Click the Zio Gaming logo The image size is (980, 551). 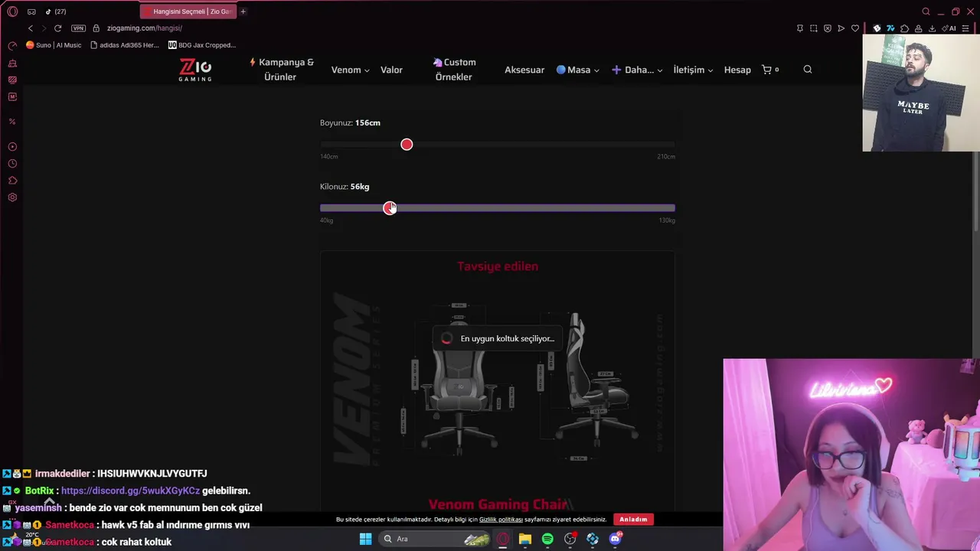[x=195, y=70]
